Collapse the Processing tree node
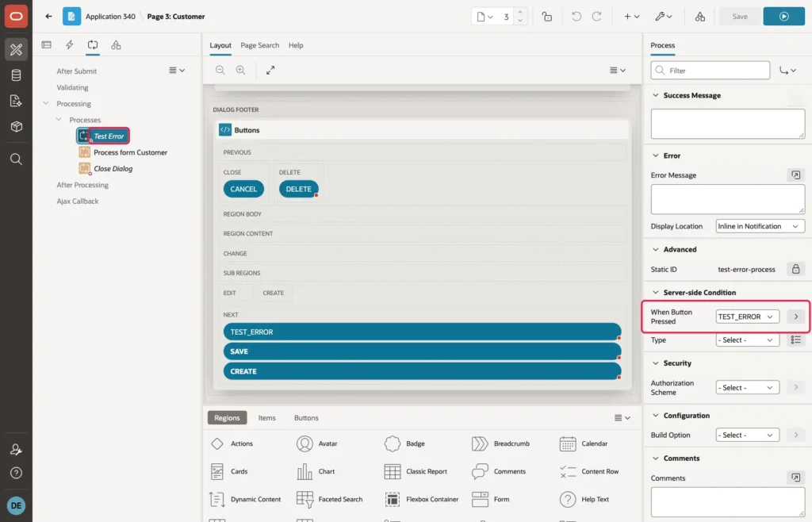812x522 pixels. pos(46,104)
